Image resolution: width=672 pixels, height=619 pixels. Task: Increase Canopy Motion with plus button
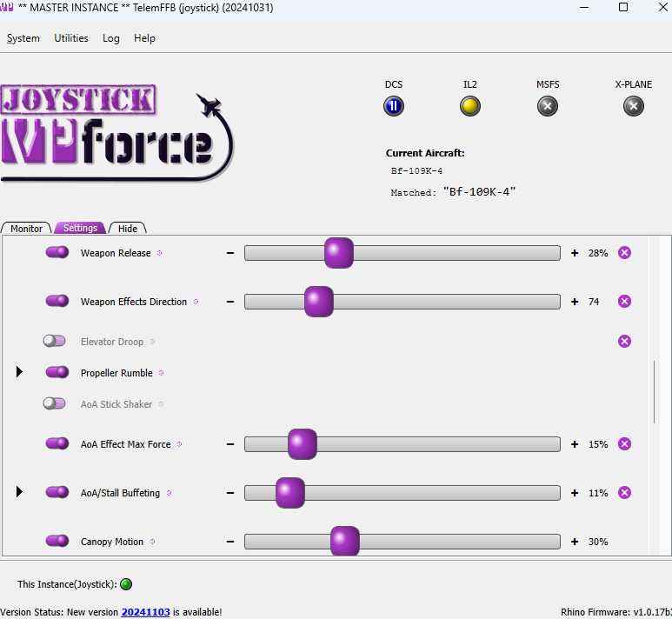[575, 542]
